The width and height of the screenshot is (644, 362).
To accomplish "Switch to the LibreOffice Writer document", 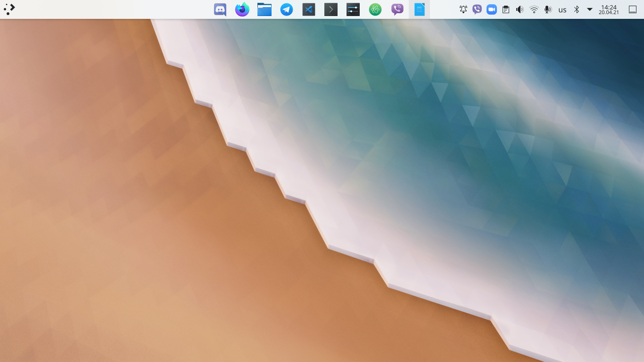I will click(420, 9).
